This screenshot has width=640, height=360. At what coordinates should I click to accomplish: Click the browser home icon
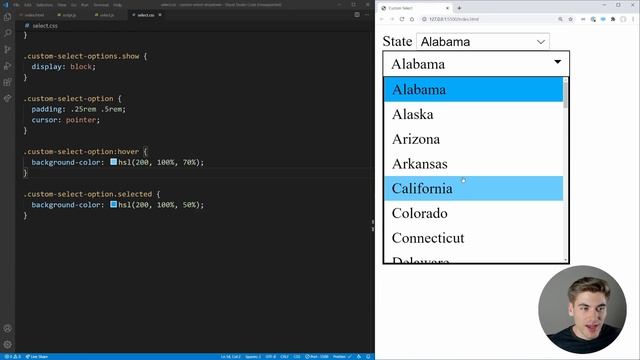(412, 19)
